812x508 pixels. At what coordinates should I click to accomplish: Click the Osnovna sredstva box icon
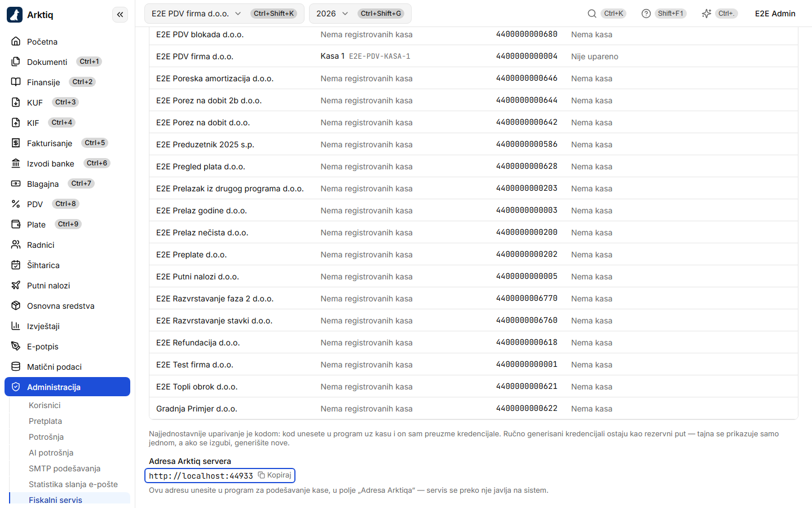pos(16,305)
